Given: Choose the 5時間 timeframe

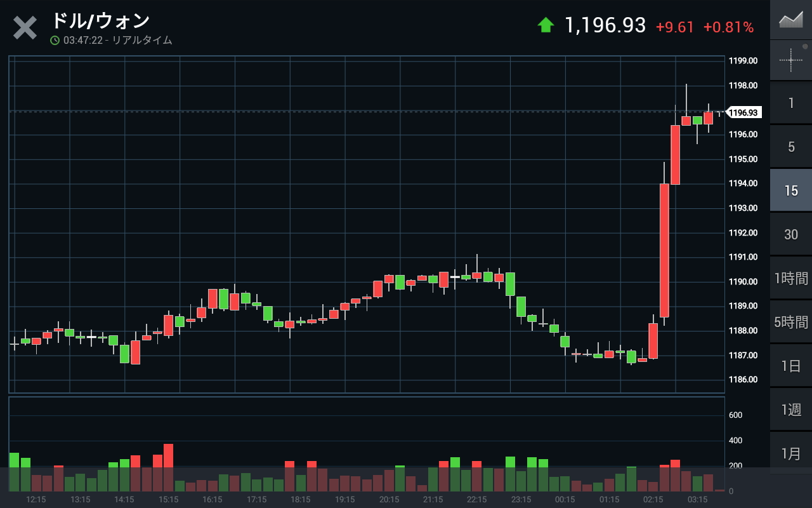Looking at the screenshot, I should pyautogui.click(x=791, y=322).
